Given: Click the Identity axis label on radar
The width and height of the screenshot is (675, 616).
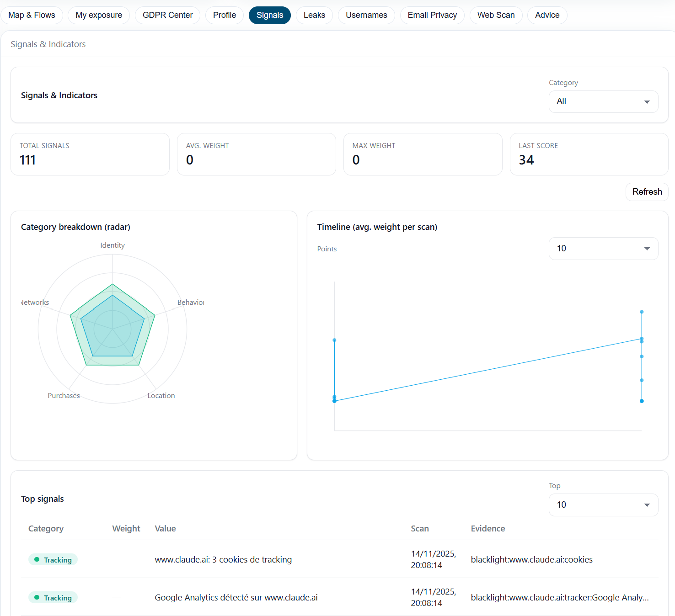Looking at the screenshot, I should [112, 245].
